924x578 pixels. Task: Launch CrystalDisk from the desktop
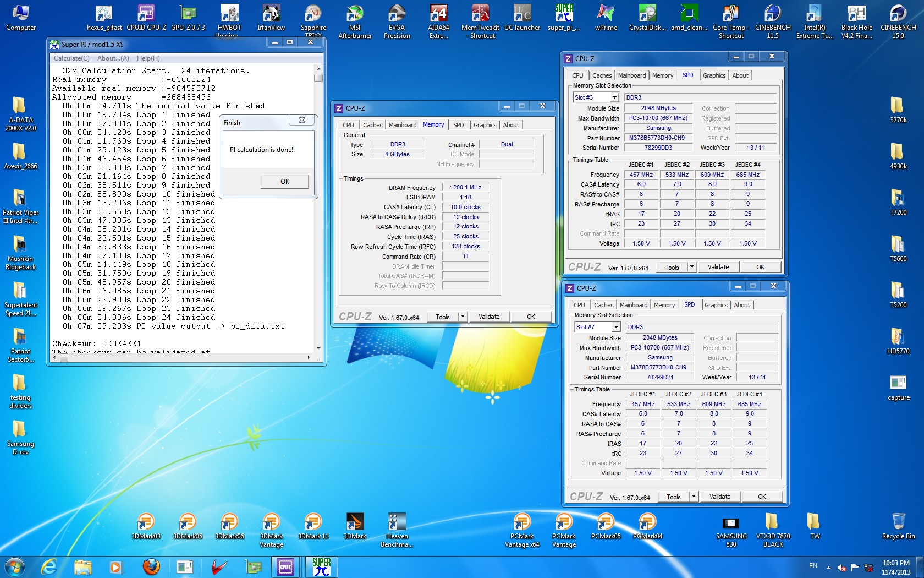pos(647,17)
